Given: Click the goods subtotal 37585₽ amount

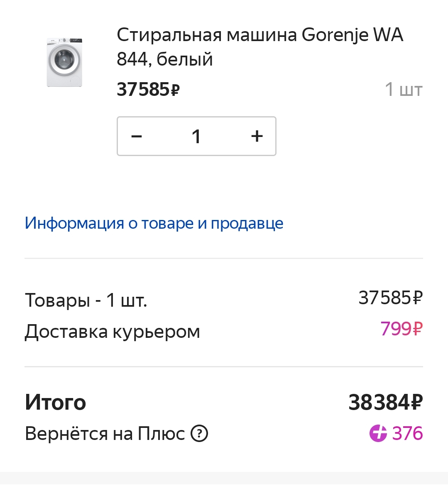Looking at the screenshot, I should pyautogui.click(x=390, y=298).
